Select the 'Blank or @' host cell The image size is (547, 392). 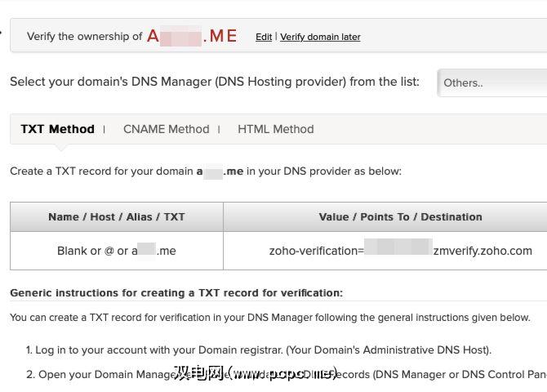(117, 251)
